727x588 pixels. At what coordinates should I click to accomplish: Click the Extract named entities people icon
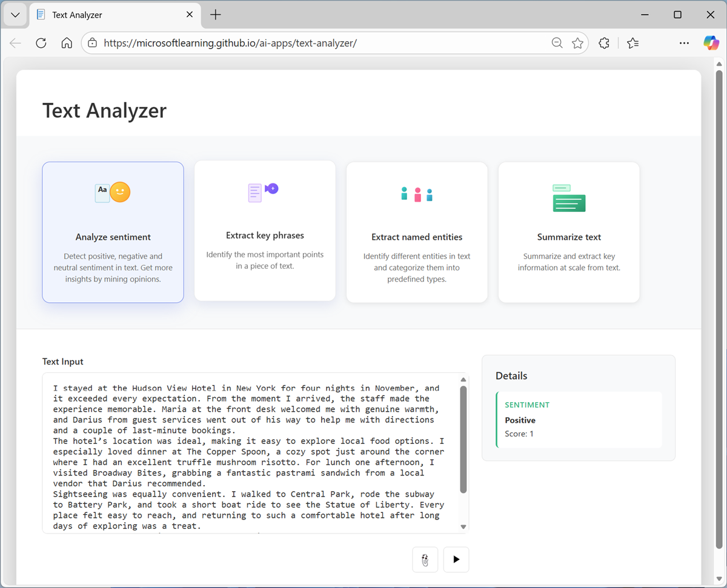tap(416, 194)
